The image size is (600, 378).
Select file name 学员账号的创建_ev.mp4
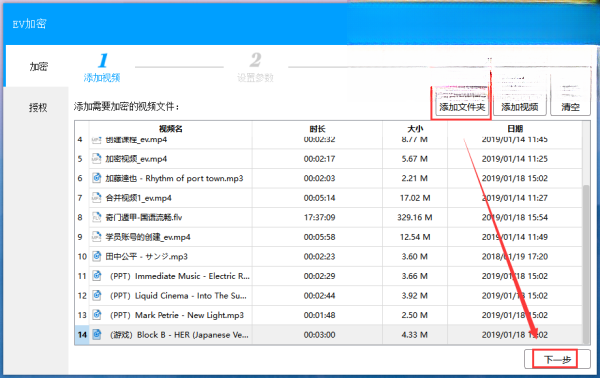pos(148,237)
